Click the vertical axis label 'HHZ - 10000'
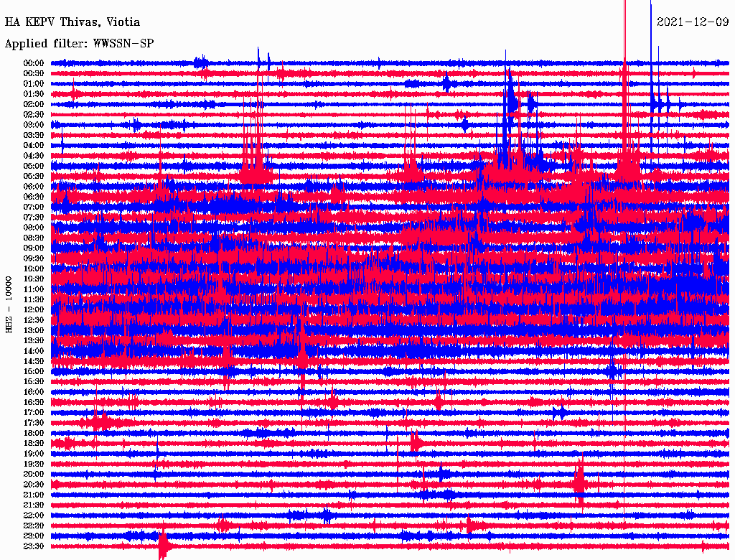The image size is (735, 560). [x=9, y=304]
